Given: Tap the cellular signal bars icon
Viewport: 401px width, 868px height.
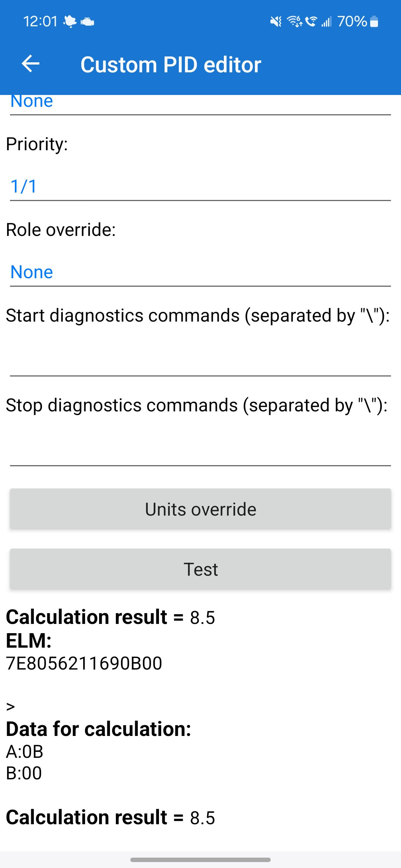Looking at the screenshot, I should [x=326, y=22].
